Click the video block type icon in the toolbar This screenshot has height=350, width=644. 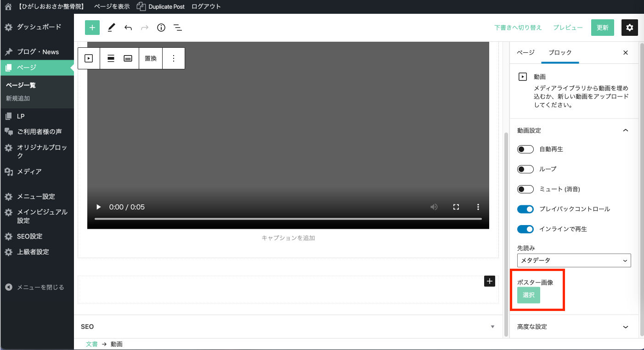[x=89, y=58]
